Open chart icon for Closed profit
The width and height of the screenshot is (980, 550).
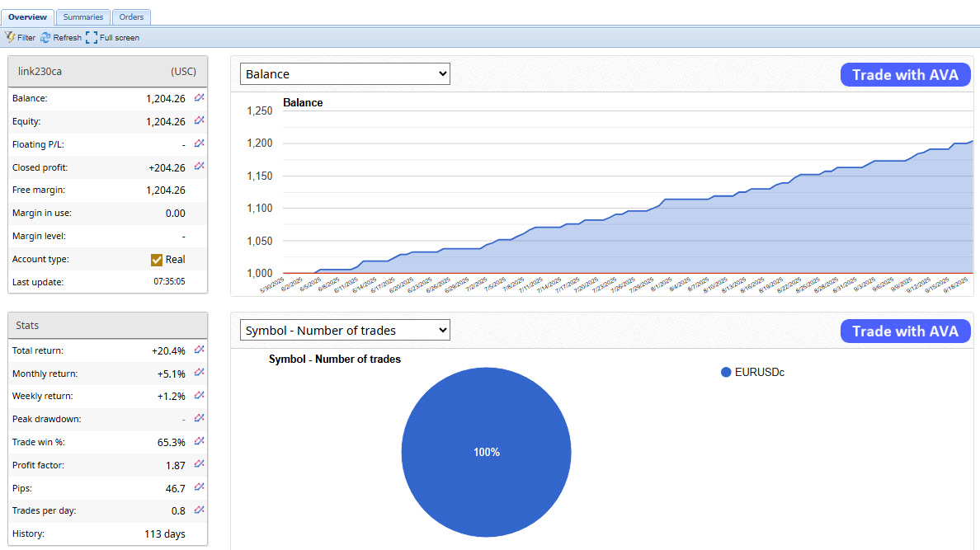[199, 167]
